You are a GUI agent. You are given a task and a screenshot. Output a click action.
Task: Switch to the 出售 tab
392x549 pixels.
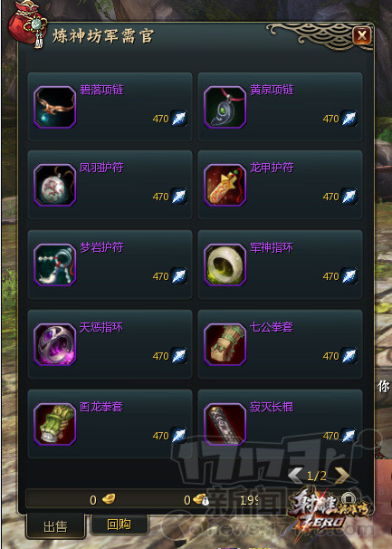pos(55,526)
